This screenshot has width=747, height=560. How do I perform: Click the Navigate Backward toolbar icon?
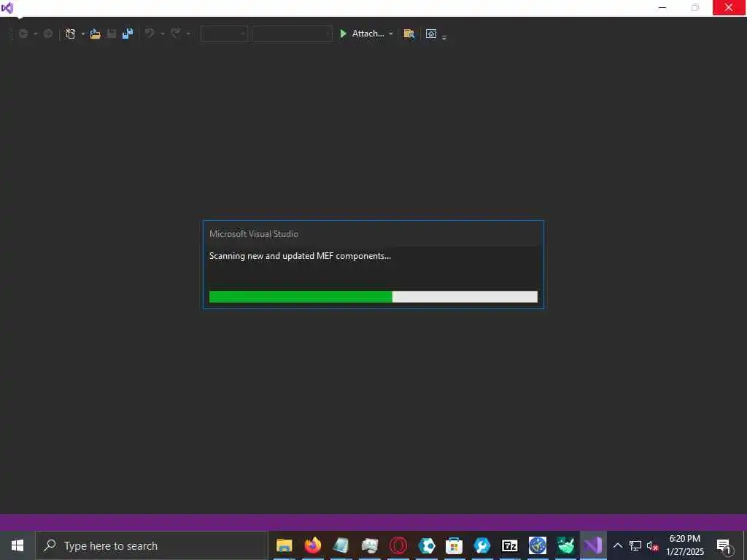(23, 34)
